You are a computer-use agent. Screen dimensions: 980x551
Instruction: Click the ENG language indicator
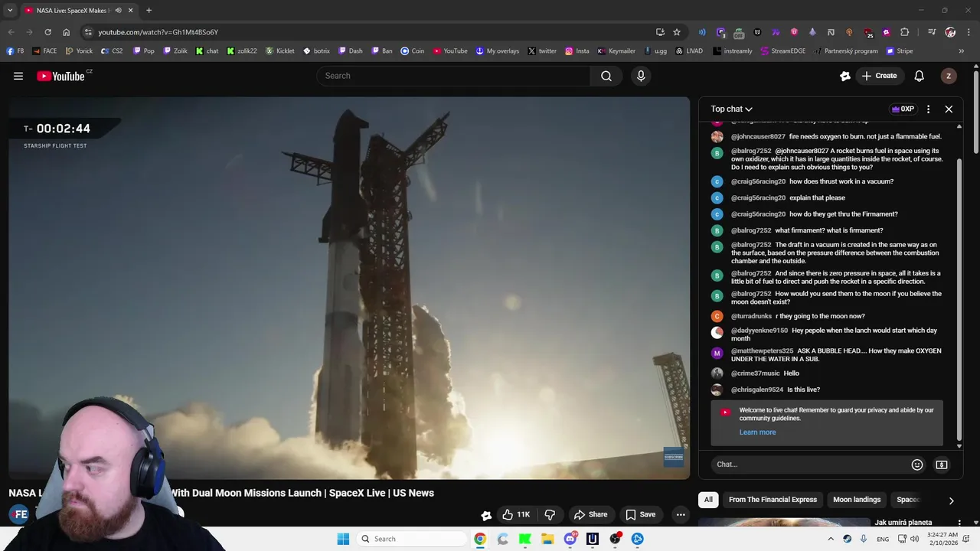[x=883, y=539]
